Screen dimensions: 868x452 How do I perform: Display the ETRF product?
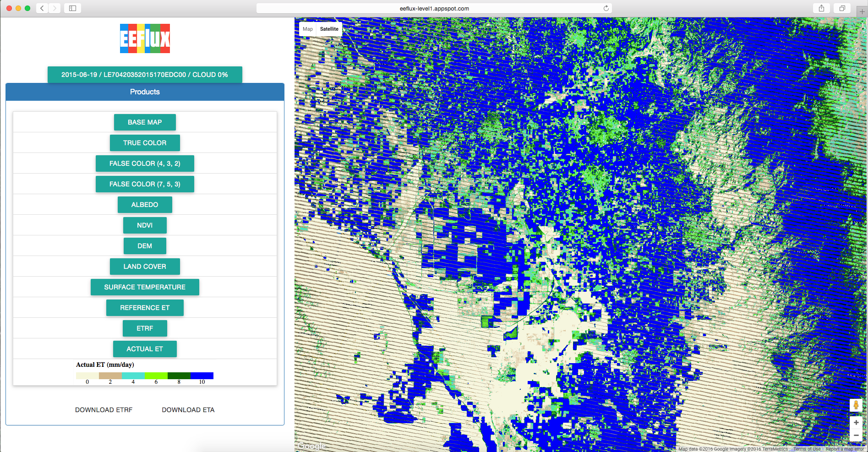[145, 328]
